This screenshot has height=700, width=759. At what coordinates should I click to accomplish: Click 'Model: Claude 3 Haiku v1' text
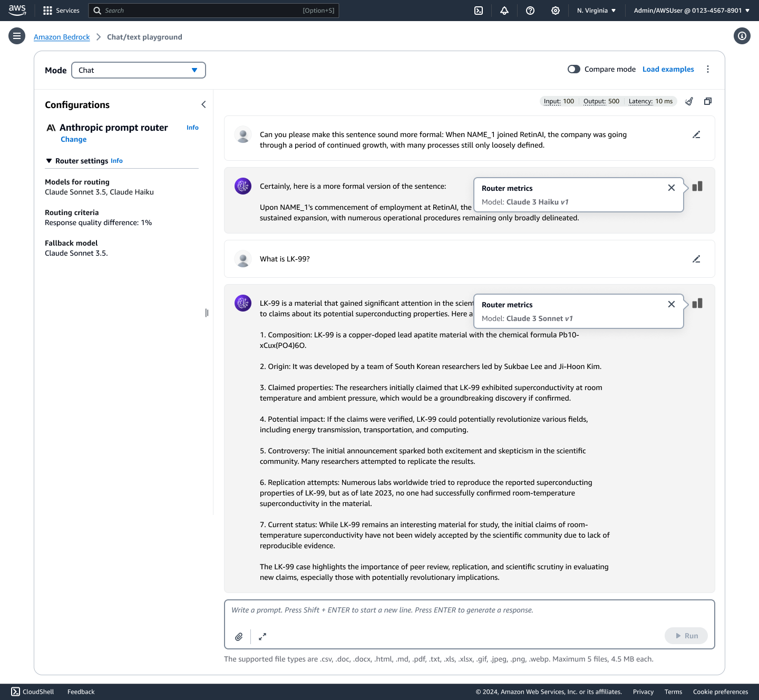coord(525,202)
